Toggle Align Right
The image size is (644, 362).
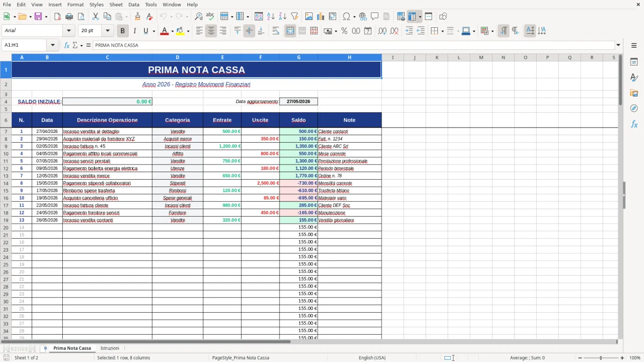pos(223,31)
